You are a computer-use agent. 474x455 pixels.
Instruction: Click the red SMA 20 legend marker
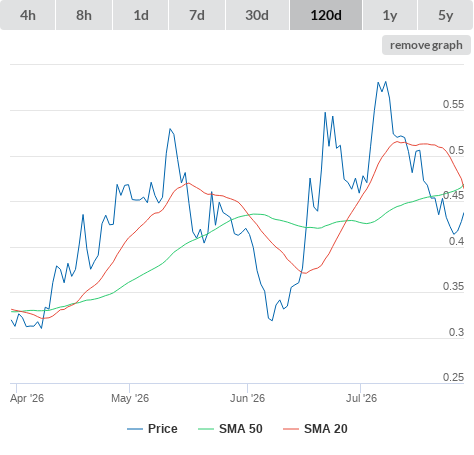click(x=291, y=429)
